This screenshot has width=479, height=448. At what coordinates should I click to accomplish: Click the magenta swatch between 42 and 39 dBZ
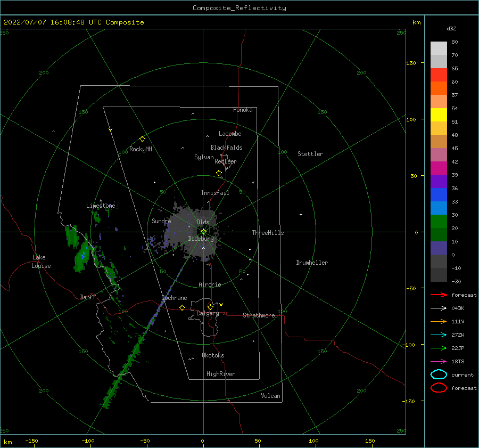[x=439, y=168]
